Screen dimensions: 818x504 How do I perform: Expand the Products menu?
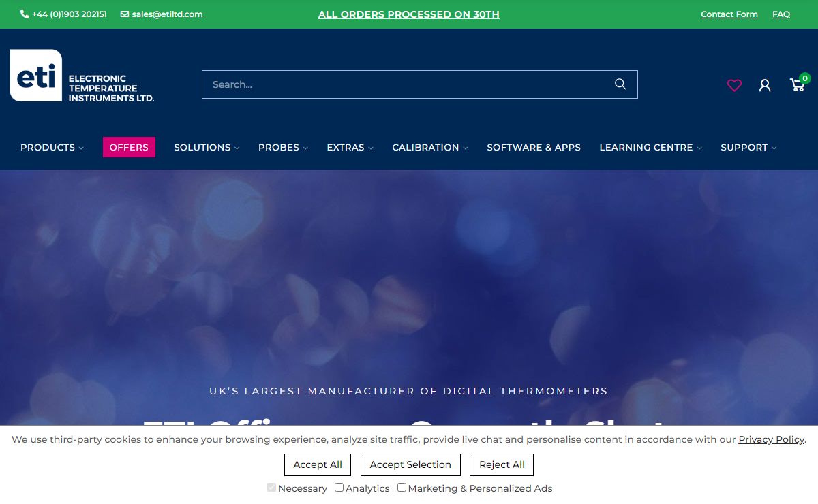click(x=52, y=147)
